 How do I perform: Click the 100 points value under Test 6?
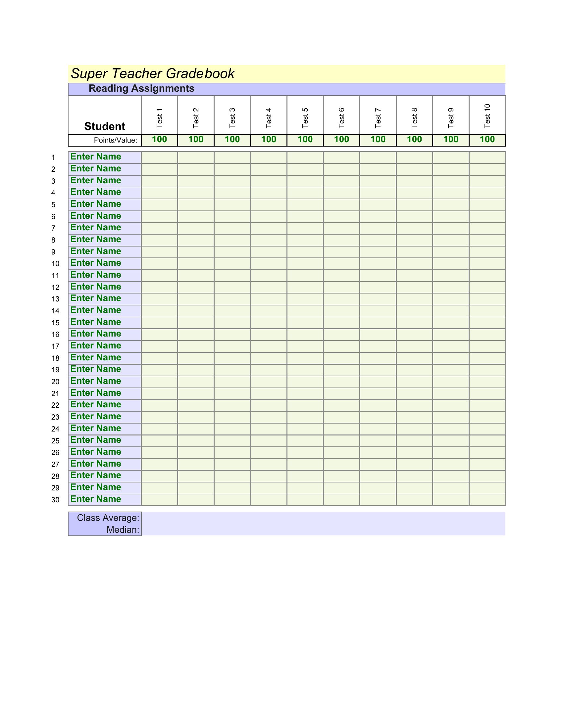click(x=341, y=140)
